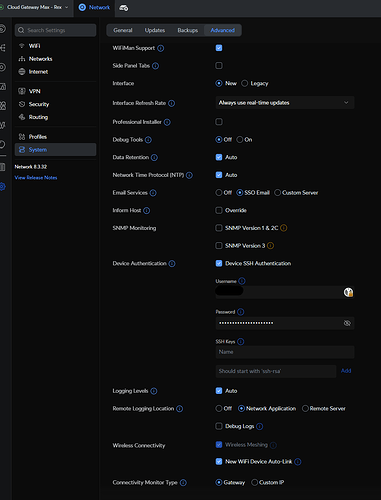Click the Network Time Protocol info icon
The image size is (381, 500).
(189, 175)
